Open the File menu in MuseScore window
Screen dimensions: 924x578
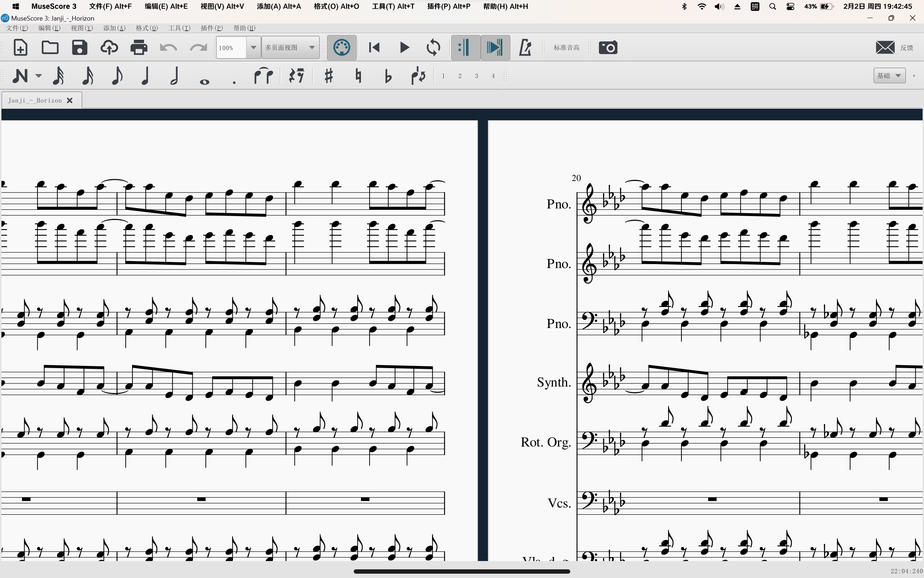pyautogui.click(x=17, y=28)
